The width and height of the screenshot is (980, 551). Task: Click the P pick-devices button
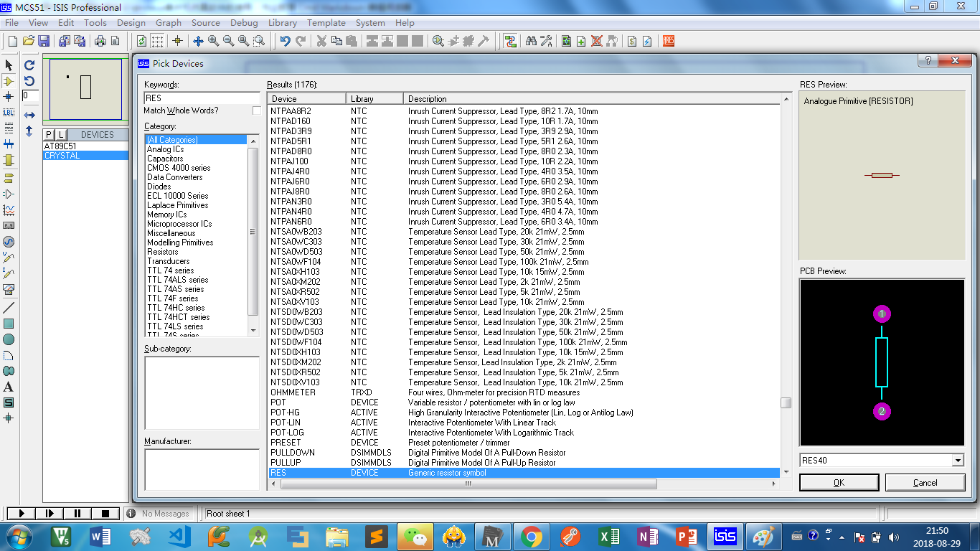point(49,135)
